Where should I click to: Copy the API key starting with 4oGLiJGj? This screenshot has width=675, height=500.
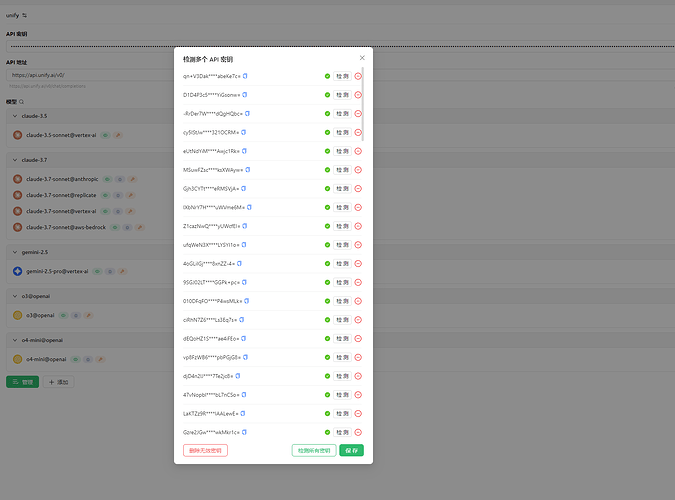[x=239, y=264]
